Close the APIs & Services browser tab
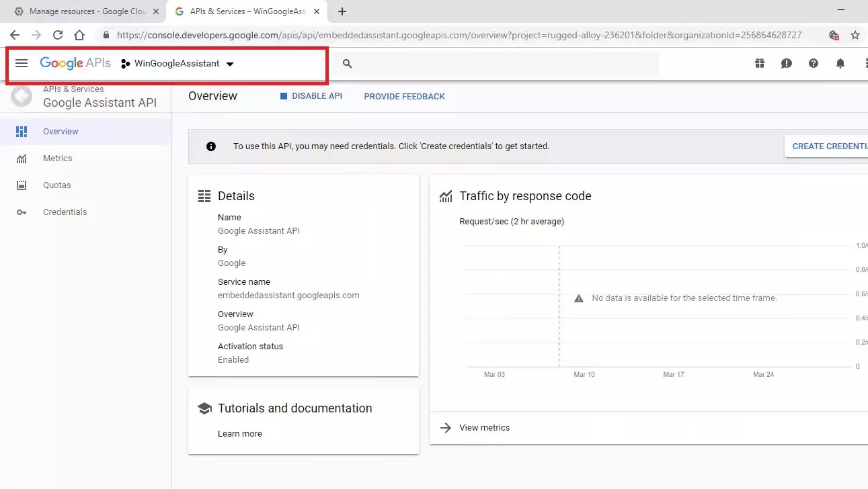 coord(316,11)
